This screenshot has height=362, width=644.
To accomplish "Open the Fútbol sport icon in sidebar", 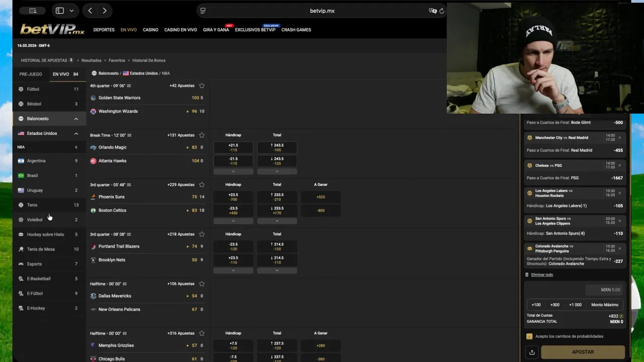I will (x=21, y=89).
